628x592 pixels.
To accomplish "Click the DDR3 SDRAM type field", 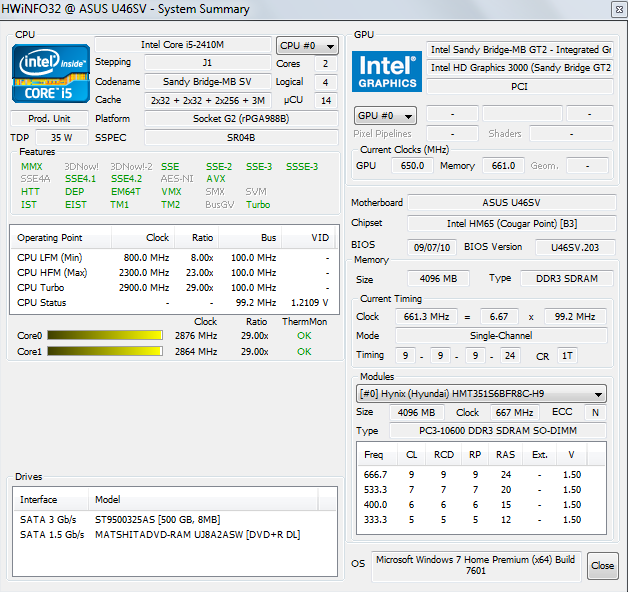I will (x=567, y=279).
